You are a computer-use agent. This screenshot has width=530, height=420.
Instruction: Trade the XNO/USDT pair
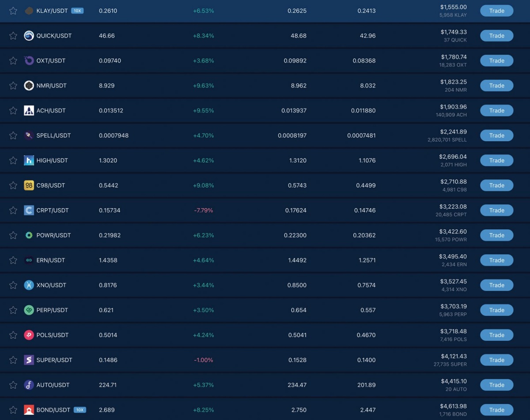(x=497, y=285)
